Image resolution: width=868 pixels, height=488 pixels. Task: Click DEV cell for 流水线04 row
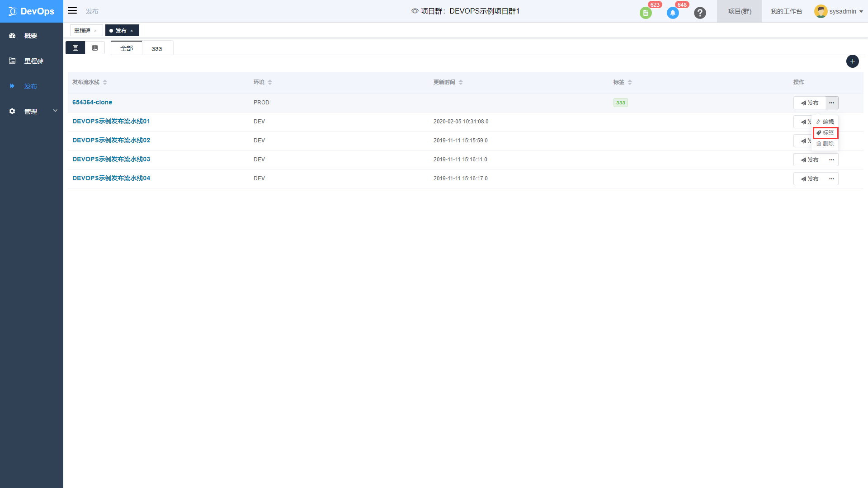point(259,178)
